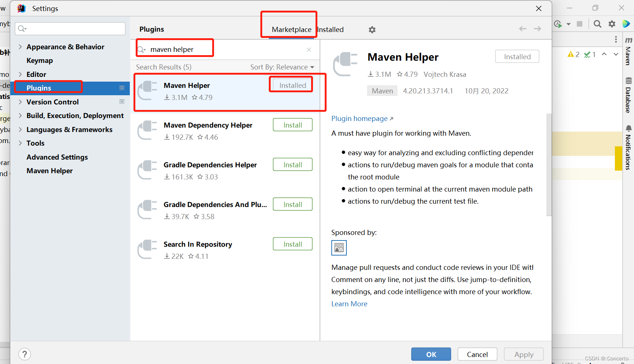
Task: Expand the Build, Execution, Deployment node
Action: 20,115
